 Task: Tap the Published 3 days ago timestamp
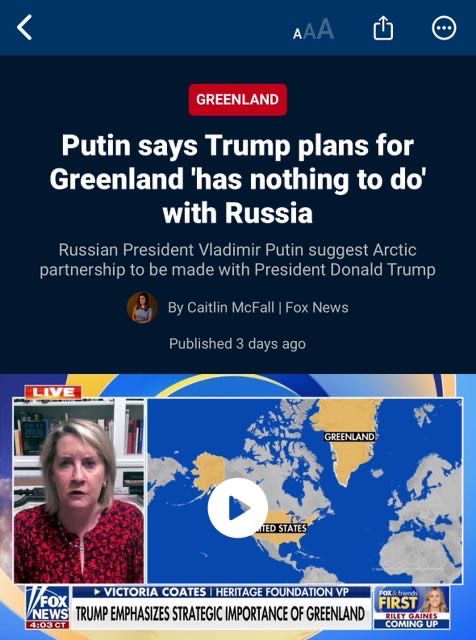tap(237, 344)
